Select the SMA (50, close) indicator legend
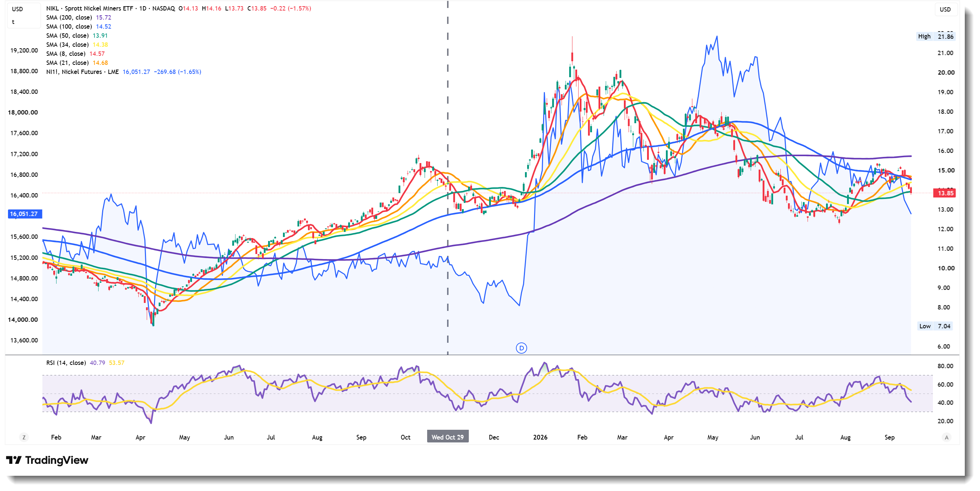The image size is (980, 491). (67, 36)
